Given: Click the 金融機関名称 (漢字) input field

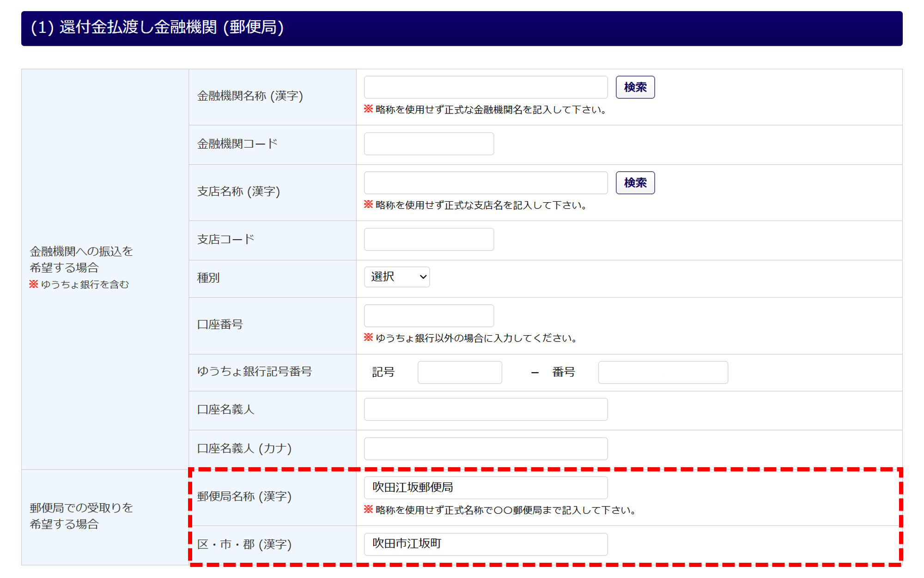Looking at the screenshot, I should point(485,87).
